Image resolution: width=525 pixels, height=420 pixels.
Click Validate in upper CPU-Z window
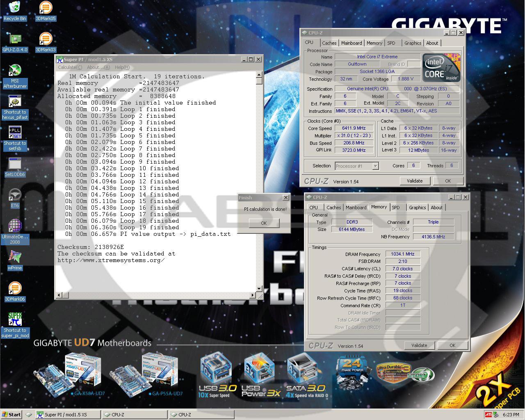pos(415,181)
